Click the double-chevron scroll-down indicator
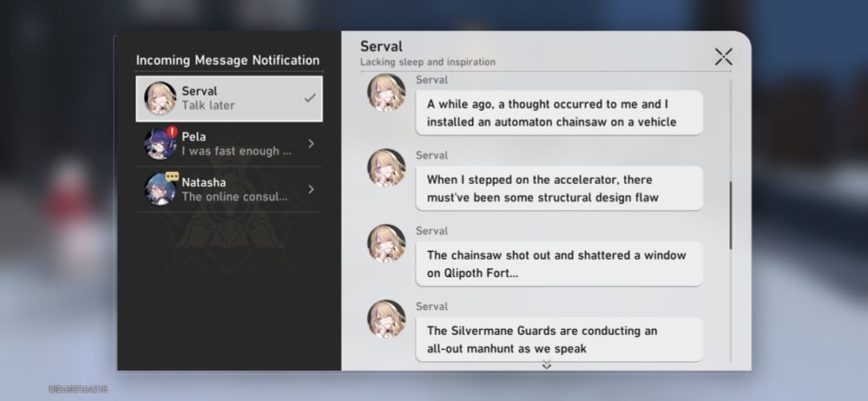 [546, 365]
